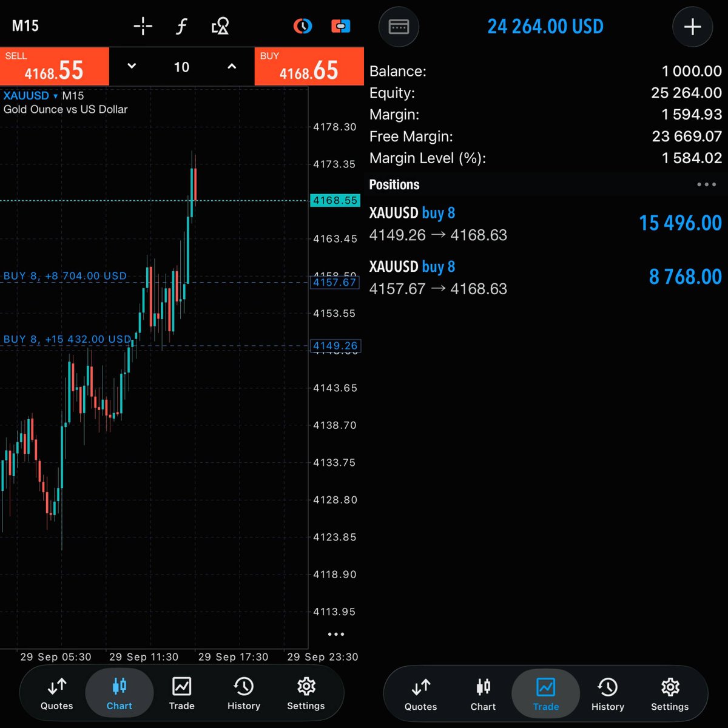Increase lot volume with up chevron
728x728 pixels.
(232, 67)
